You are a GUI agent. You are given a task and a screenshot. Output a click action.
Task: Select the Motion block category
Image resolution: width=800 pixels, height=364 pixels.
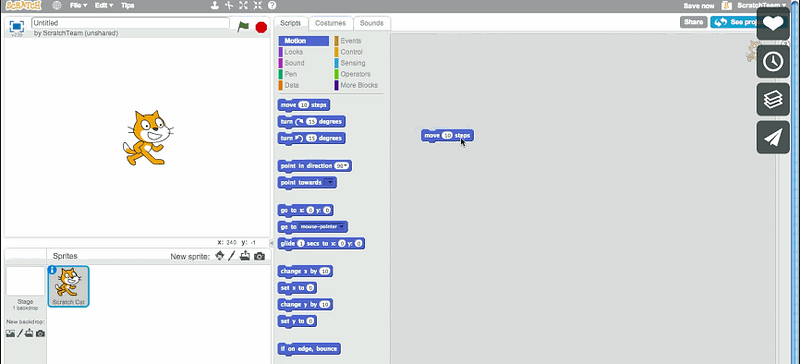pos(304,41)
